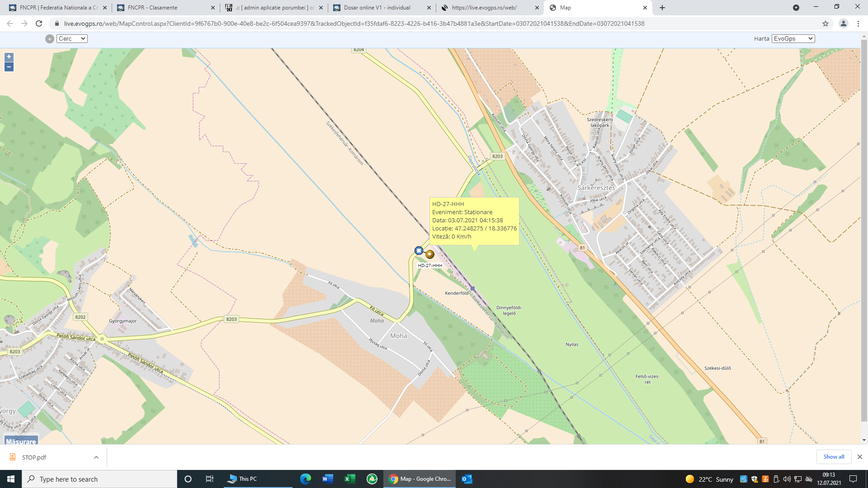Click the browser address bar

pos(353,23)
